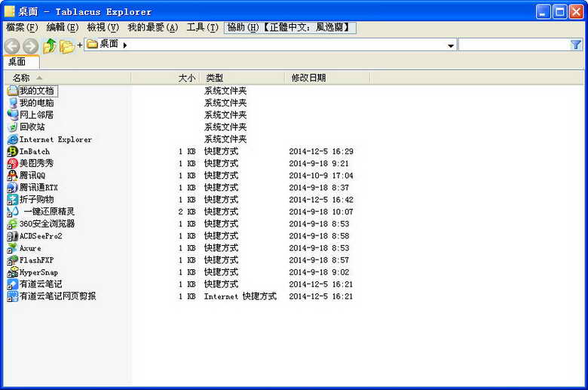This screenshot has width=588, height=390.
Task: Go up one folder level
Action: click(49, 46)
